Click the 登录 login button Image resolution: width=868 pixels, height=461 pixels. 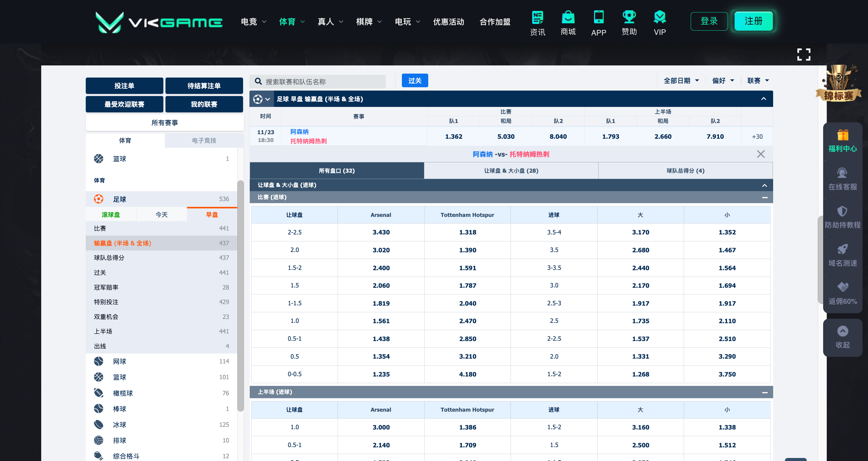709,21
